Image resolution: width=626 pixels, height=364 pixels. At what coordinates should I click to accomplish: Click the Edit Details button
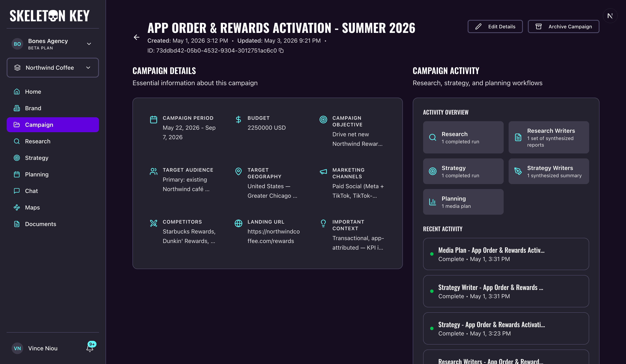point(495,26)
